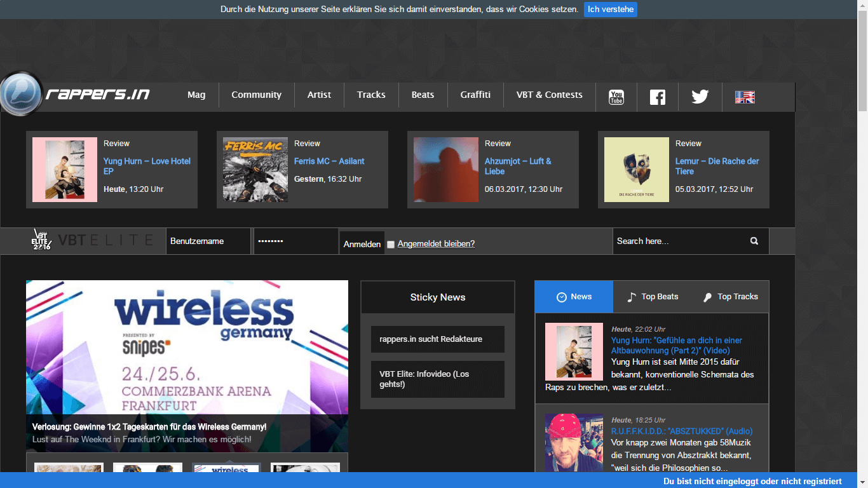This screenshot has height=488, width=868.
Task: Accept cookies with Ich verstehe button
Action: (x=611, y=10)
